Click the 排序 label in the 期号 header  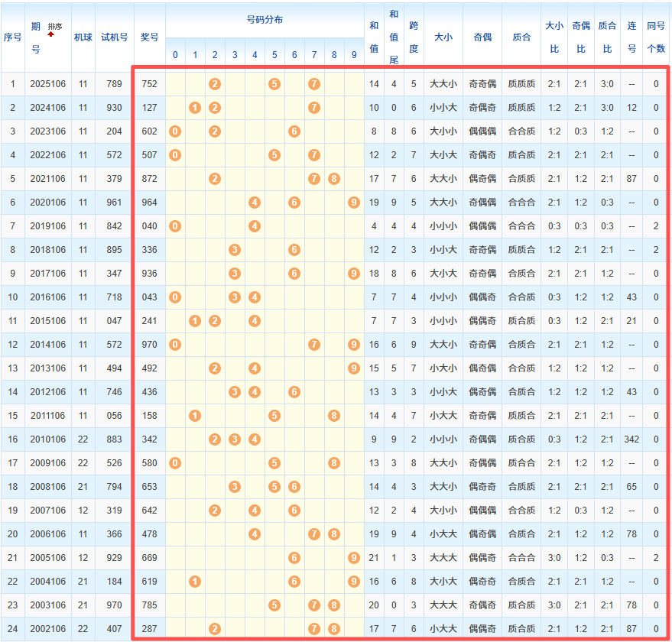pyautogui.click(x=55, y=26)
